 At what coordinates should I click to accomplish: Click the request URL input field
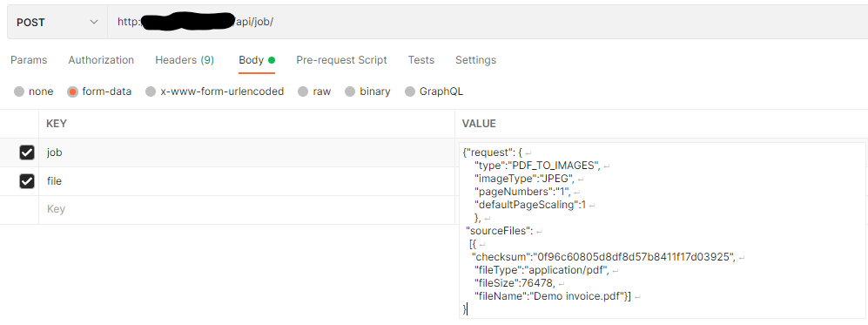488,23
